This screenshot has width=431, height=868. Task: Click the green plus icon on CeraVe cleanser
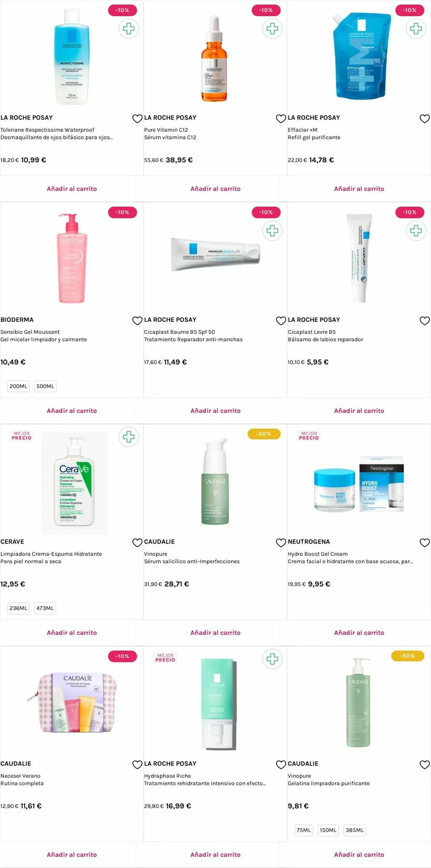tap(129, 437)
